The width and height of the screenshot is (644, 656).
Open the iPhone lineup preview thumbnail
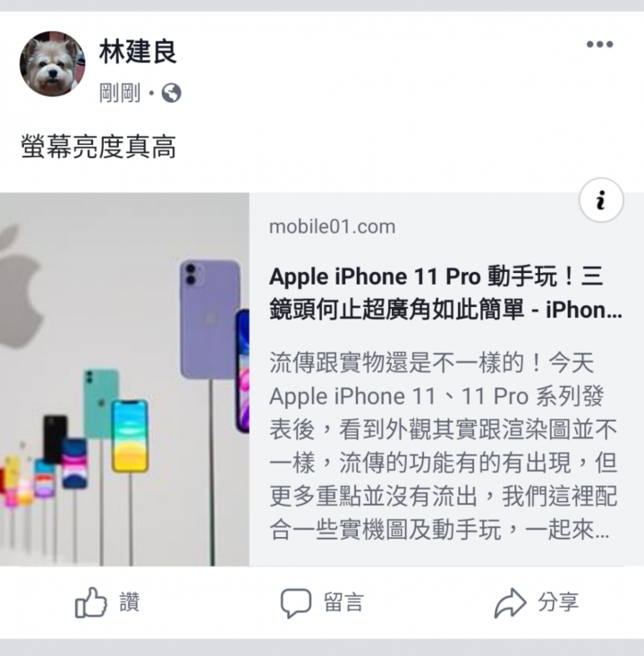[x=124, y=379]
